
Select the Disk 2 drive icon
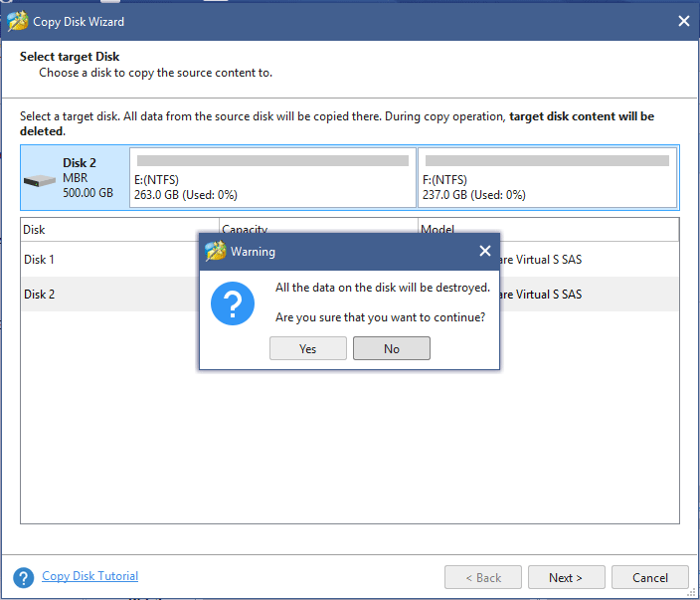click(40, 180)
